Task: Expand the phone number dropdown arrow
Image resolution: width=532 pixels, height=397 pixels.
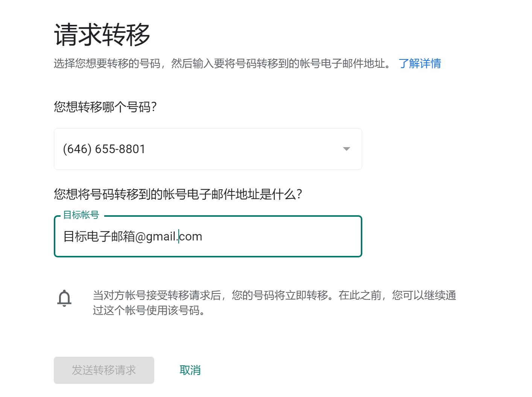Action: click(x=347, y=149)
